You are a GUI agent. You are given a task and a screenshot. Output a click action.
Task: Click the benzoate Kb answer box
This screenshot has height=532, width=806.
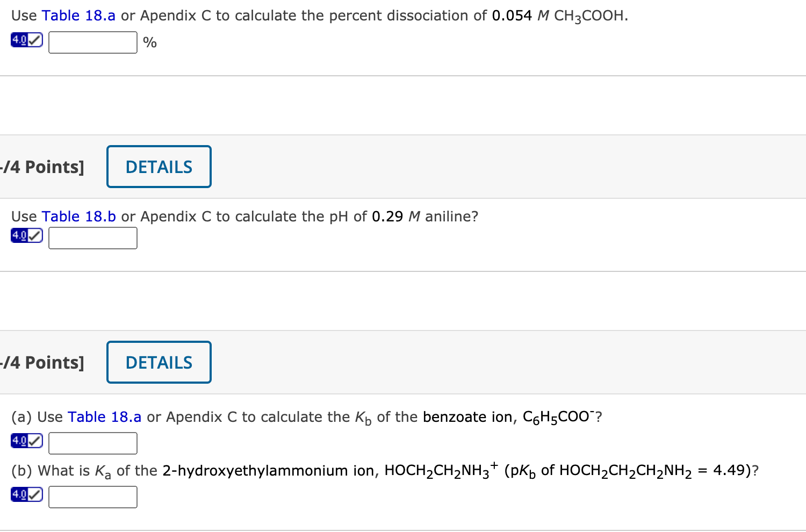point(93,443)
